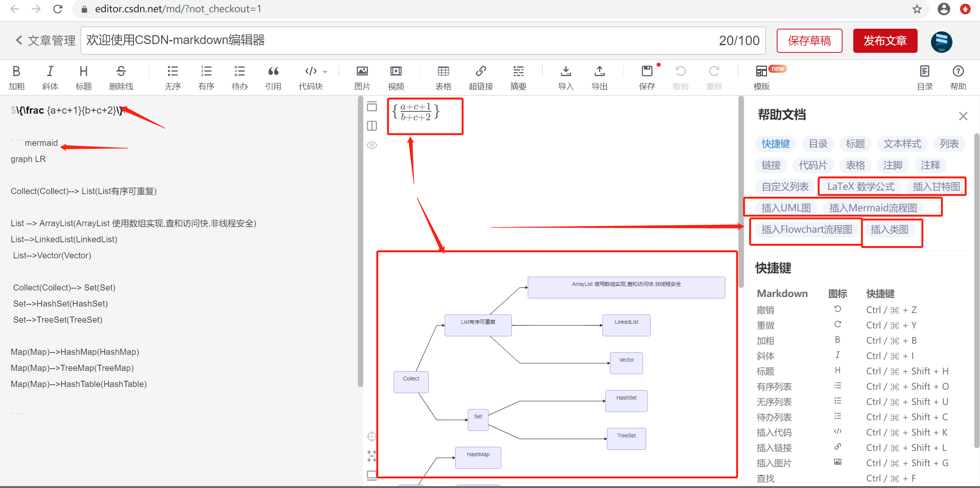Toggle the to-do list (待办) checkbox icon
The height and width of the screenshot is (488, 980).
point(240,72)
